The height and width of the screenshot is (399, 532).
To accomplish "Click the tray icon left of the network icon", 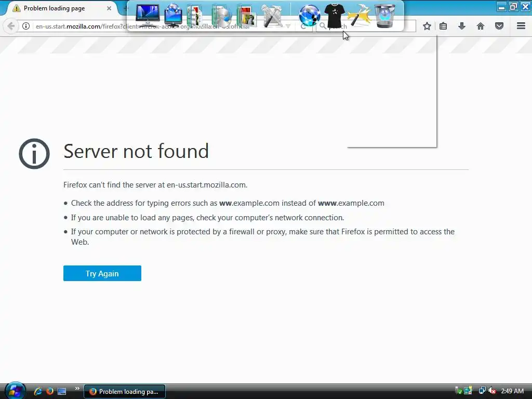I will (x=468, y=391).
